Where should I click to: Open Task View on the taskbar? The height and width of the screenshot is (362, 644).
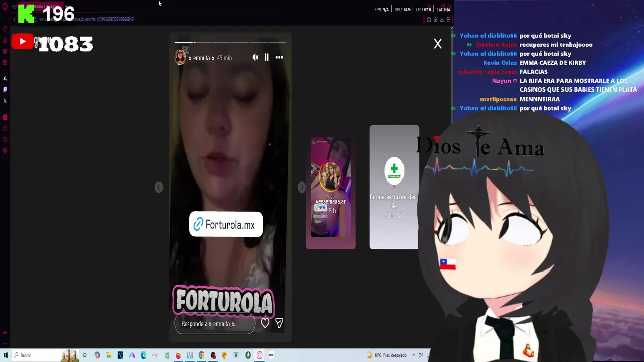pyautogui.click(x=85, y=355)
